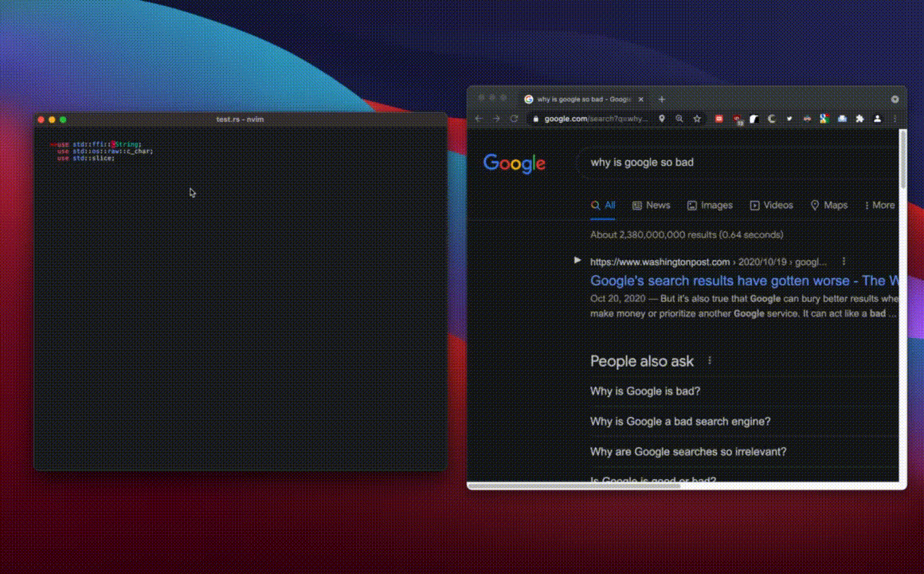Open the Chrome profile avatar icon
The width and height of the screenshot is (924, 574).
[877, 119]
